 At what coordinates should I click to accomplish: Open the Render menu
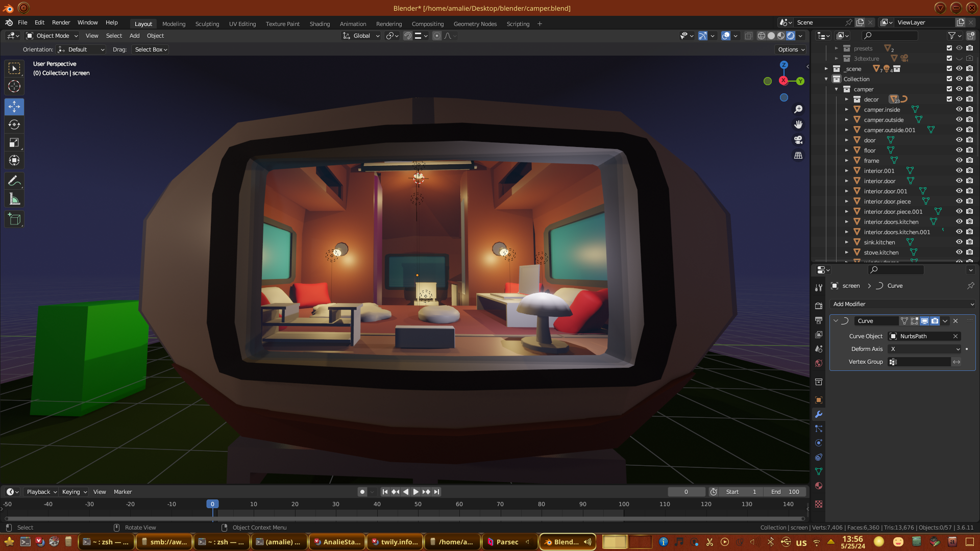coord(61,22)
